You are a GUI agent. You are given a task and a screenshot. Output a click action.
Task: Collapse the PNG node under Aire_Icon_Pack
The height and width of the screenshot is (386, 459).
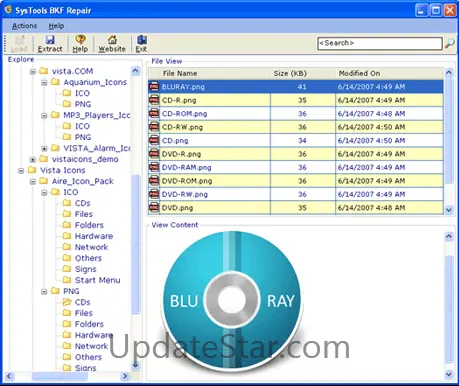(44, 291)
